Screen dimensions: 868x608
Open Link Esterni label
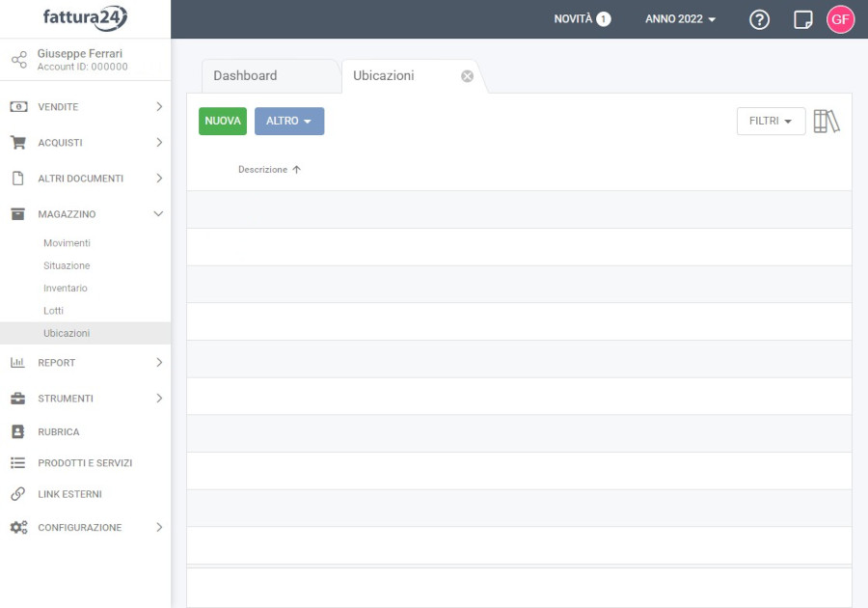(69, 494)
